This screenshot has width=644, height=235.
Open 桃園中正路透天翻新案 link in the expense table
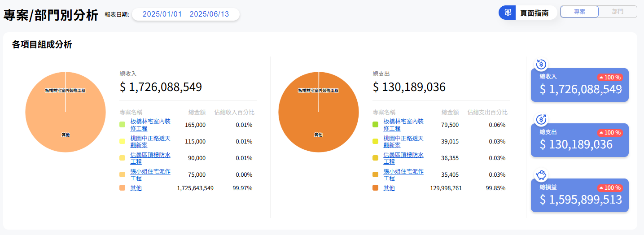click(x=403, y=141)
